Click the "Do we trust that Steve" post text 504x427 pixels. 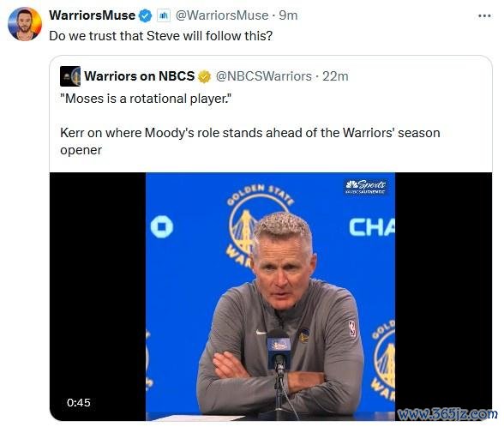(x=161, y=36)
